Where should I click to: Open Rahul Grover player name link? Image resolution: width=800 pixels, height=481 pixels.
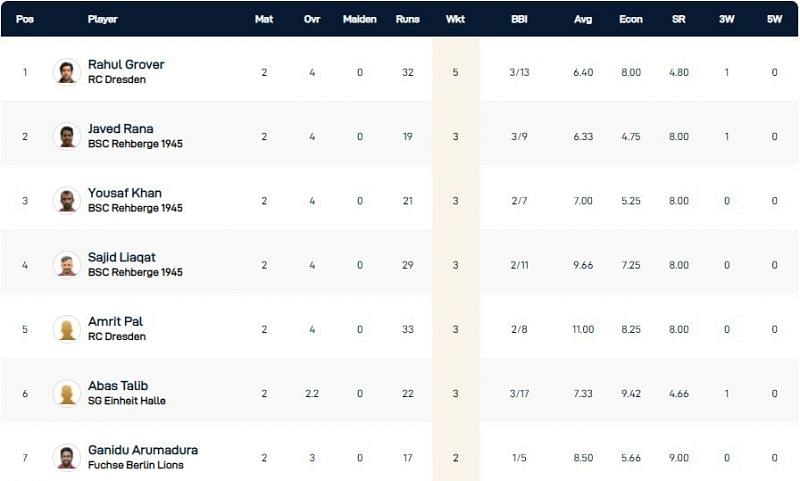pos(126,65)
